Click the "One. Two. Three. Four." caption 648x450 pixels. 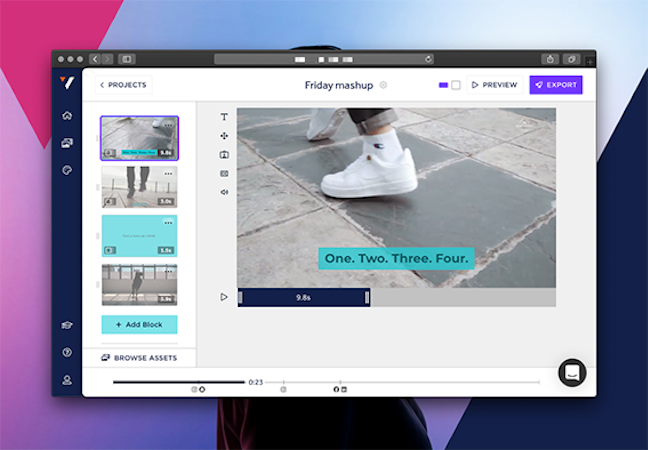396,258
